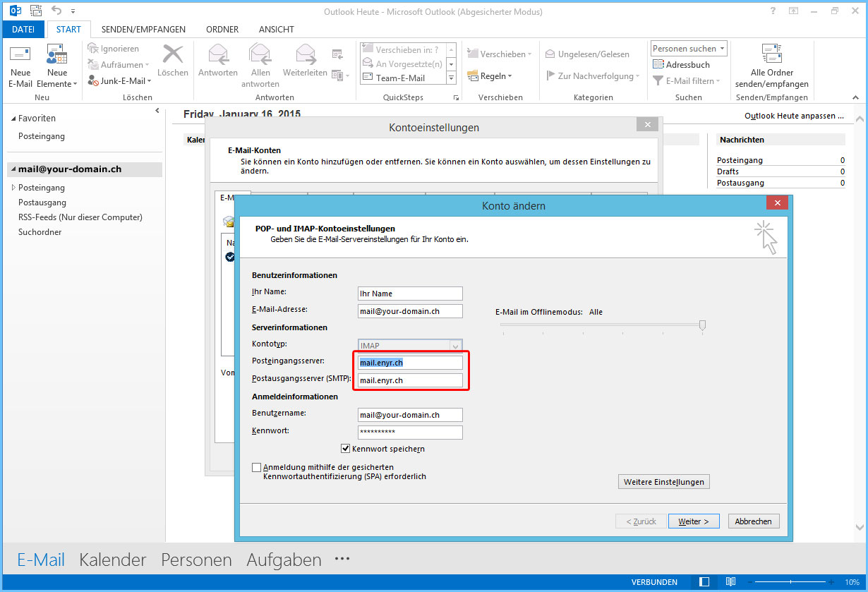Click the Undo arrow in title bar
The height and width of the screenshot is (592, 868).
56,11
